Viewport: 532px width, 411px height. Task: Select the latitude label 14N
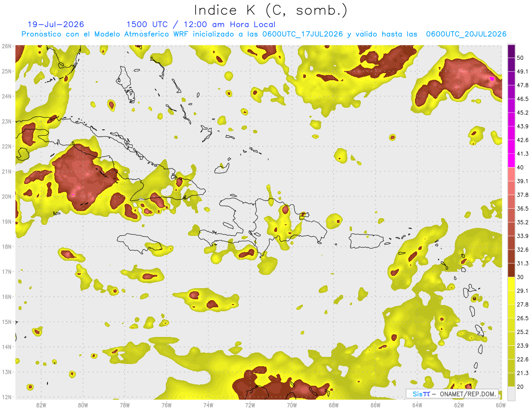pos(7,347)
